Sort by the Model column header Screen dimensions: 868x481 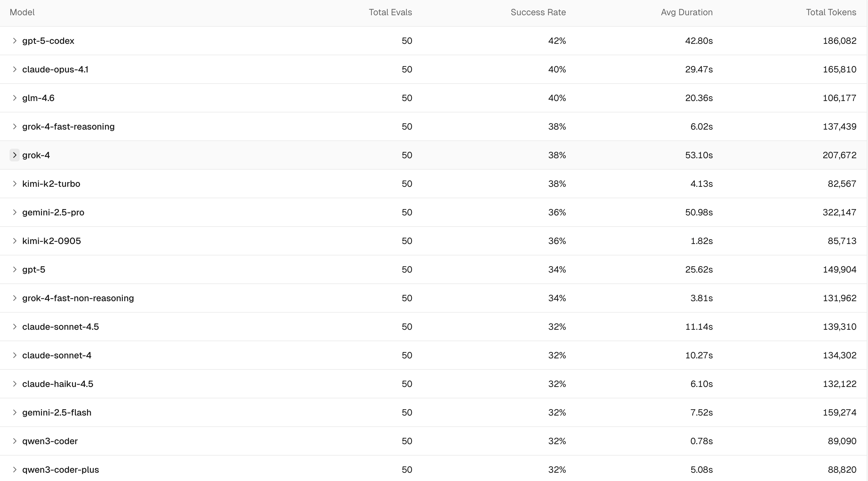[22, 12]
